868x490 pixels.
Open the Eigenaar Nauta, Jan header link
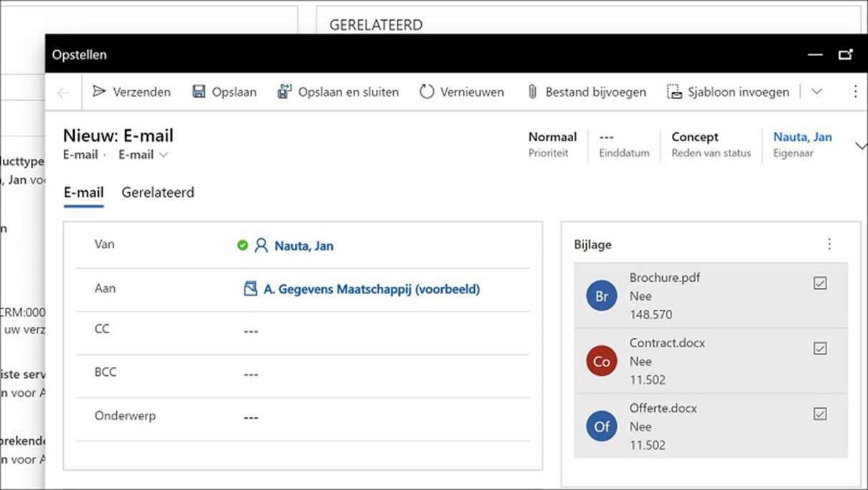click(803, 137)
